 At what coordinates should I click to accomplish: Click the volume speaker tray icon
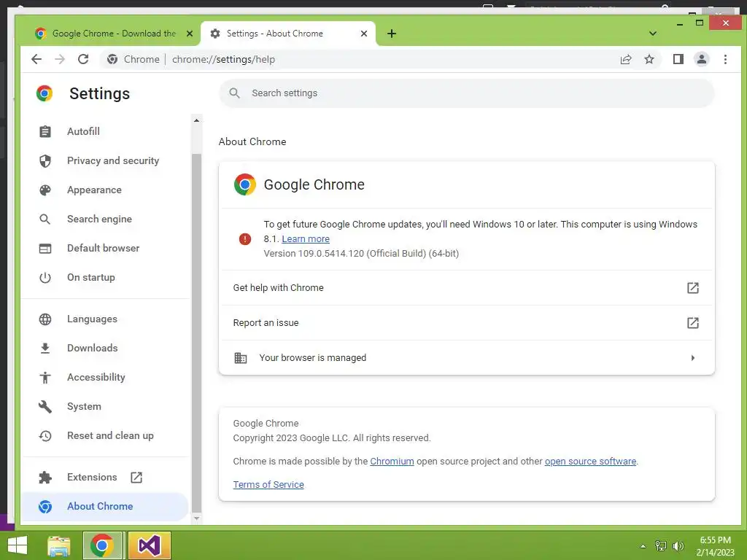tap(678, 545)
